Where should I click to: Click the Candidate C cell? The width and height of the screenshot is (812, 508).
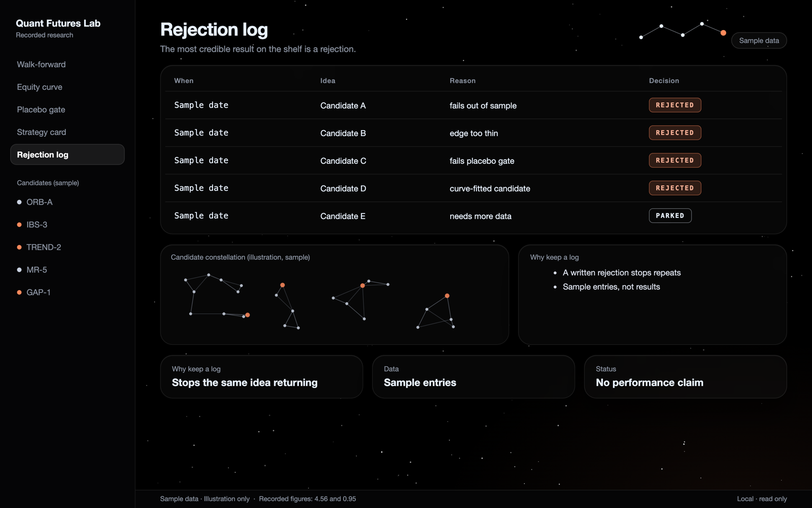coord(343,161)
